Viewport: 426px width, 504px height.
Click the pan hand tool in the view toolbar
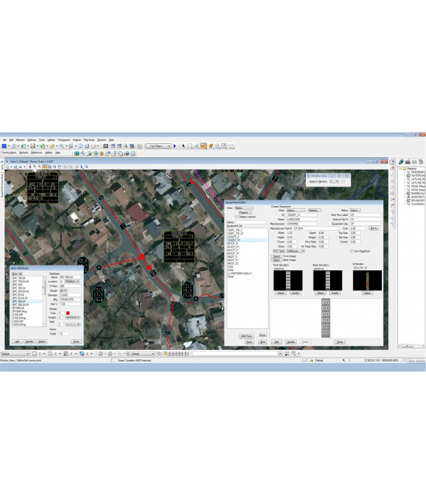[60, 166]
